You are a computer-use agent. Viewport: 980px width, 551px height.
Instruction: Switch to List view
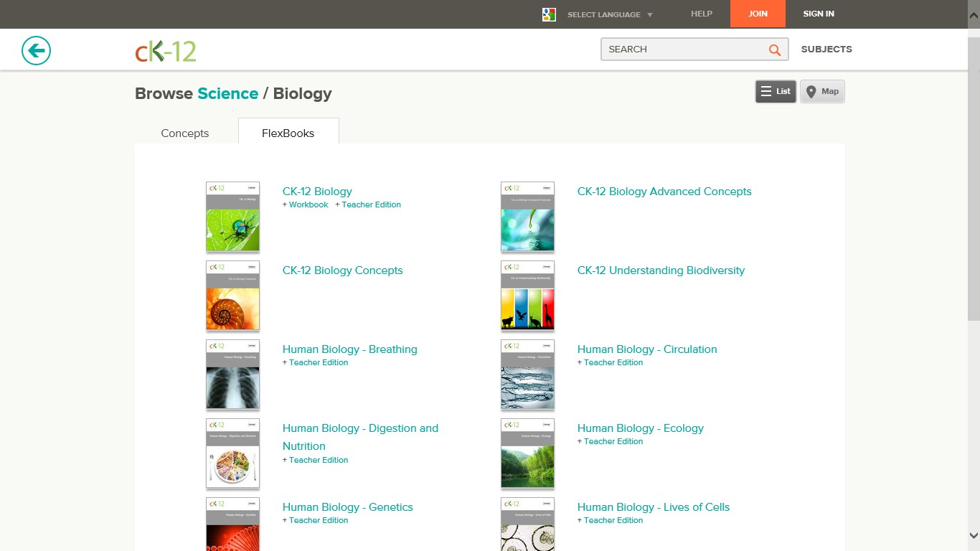point(776,92)
